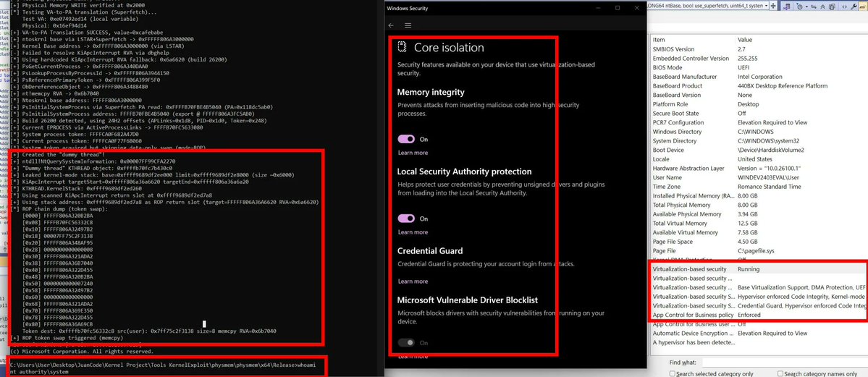Open dropdown arrow next to the clock filter
Viewport: 868px width, 377px height.
(x=806, y=7)
